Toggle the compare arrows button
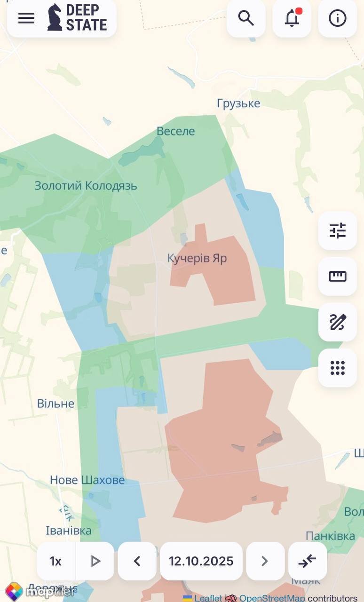 308,561
